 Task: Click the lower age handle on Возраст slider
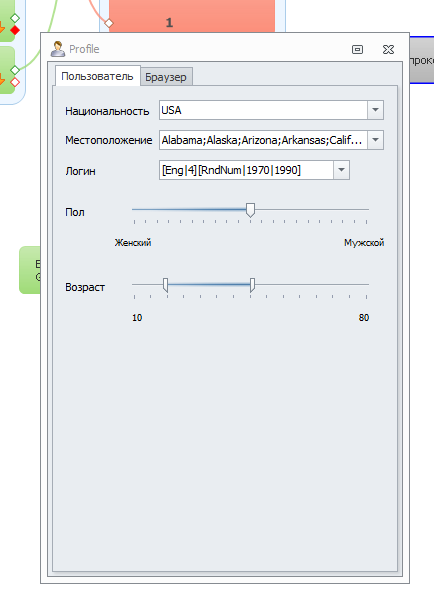(165, 285)
